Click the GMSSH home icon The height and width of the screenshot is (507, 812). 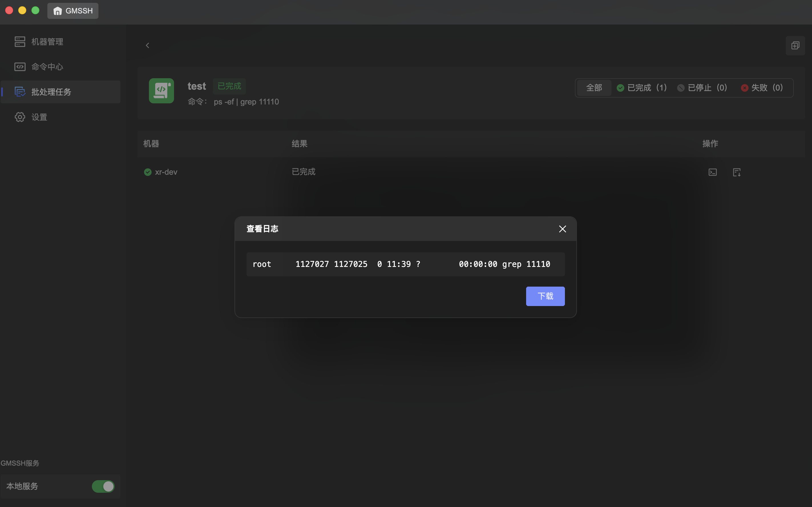pyautogui.click(x=58, y=11)
